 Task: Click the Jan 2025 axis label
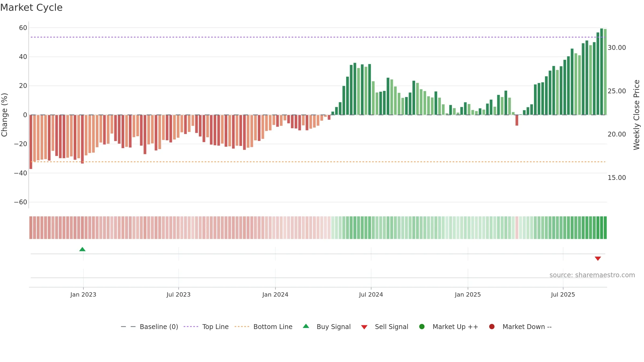point(468,294)
